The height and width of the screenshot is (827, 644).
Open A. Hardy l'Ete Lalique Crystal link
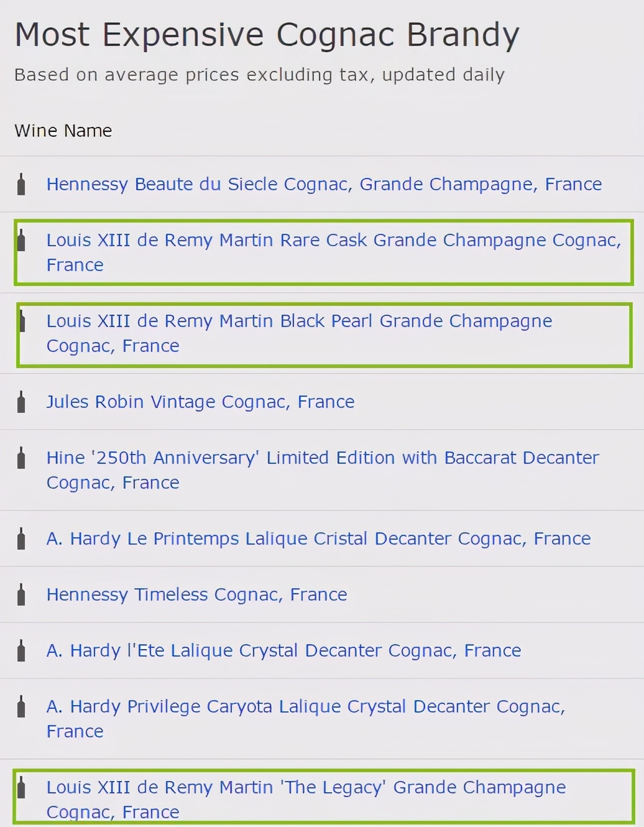283,650
